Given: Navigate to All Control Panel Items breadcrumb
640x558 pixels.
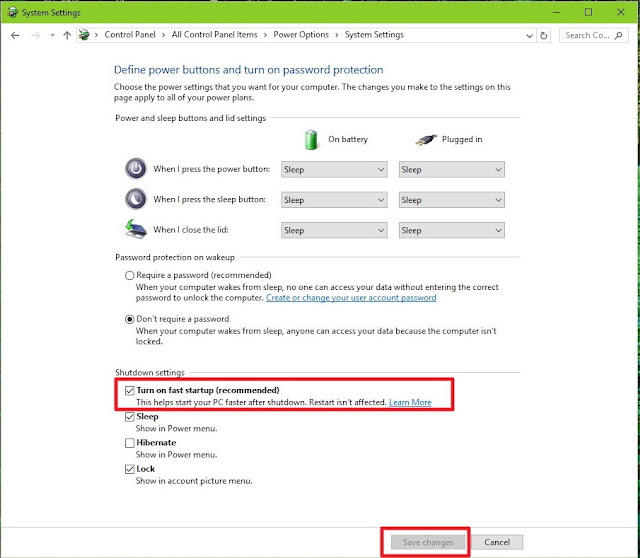Looking at the screenshot, I should (214, 35).
